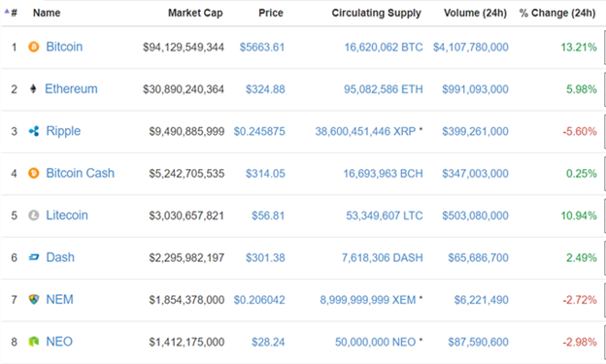This screenshot has height=364, width=606.
Task: Open the Bitcoin Cash name link
Action: click(81, 173)
